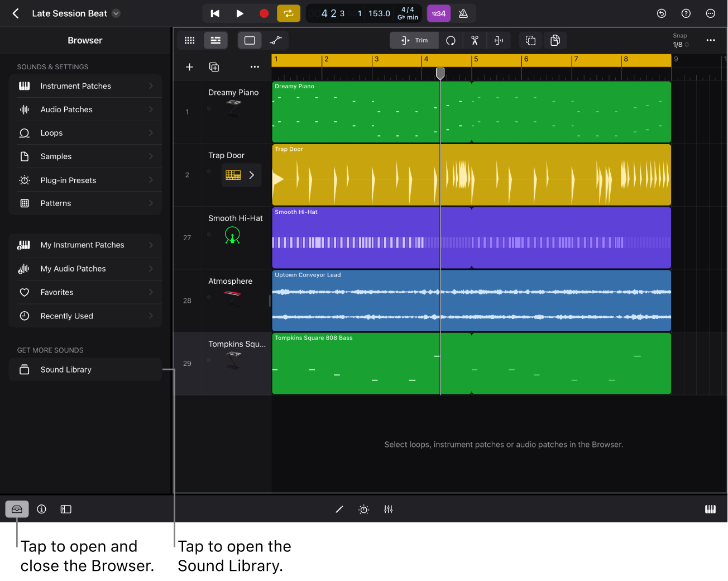Expand chevron next to Patterns
The image size is (728, 581).
[151, 203]
